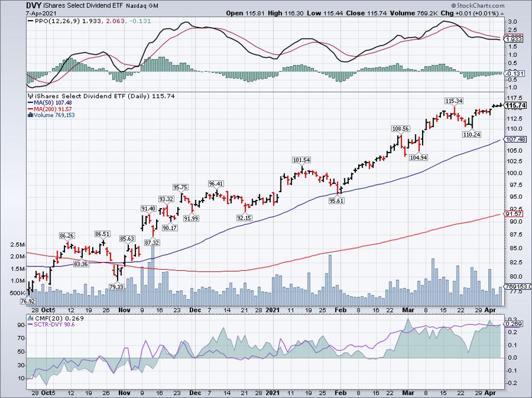
Task: Click the 79.33 price low label
Action: click(x=117, y=287)
